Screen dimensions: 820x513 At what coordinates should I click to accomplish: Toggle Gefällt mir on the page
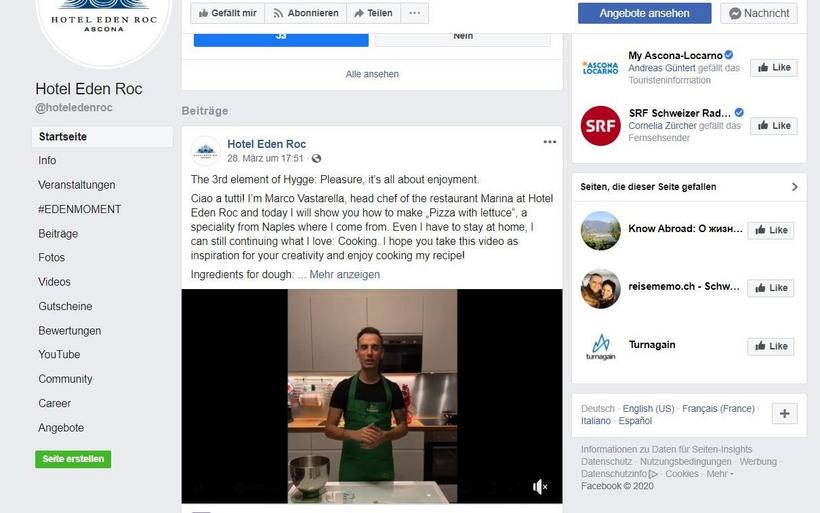tap(227, 13)
